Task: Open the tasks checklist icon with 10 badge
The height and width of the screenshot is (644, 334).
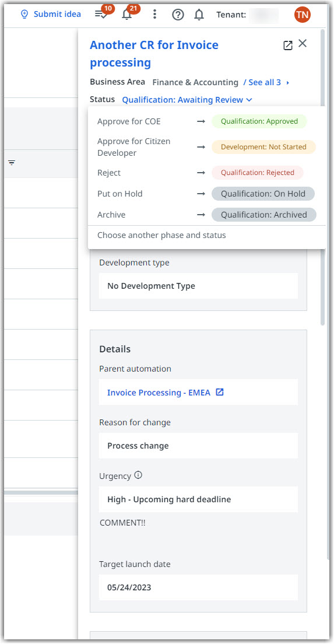Action: (x=100, y=15)
